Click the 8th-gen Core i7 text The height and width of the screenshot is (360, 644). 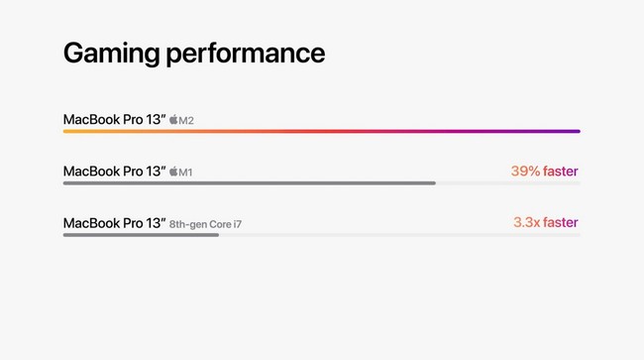[x=205, y=224]
